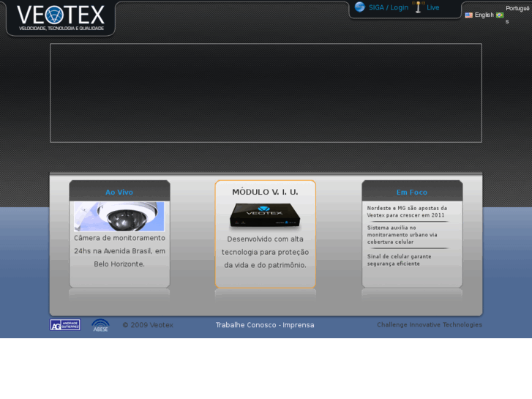The width and height of the screenshot is (532, 399).
Task: Click the Andrade Gutierrez AG logo
Action: (x=65, y=324)
